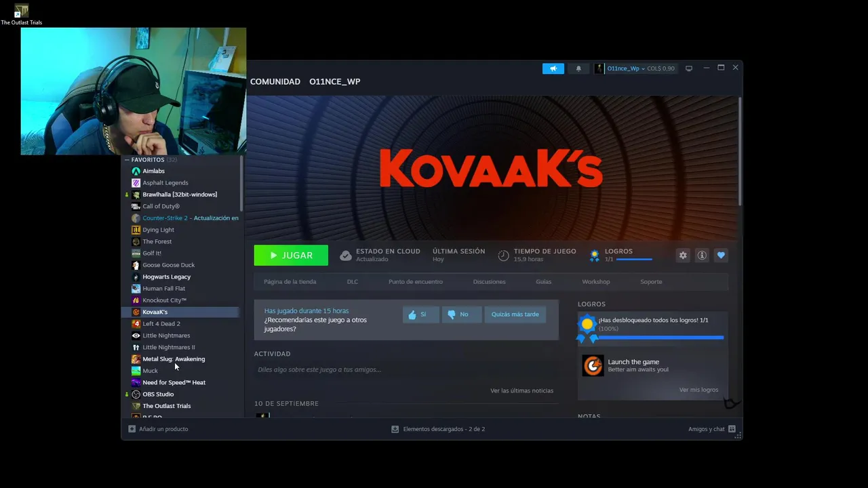Select Dying Light game icon
The image size is (868, 488).
136,230
